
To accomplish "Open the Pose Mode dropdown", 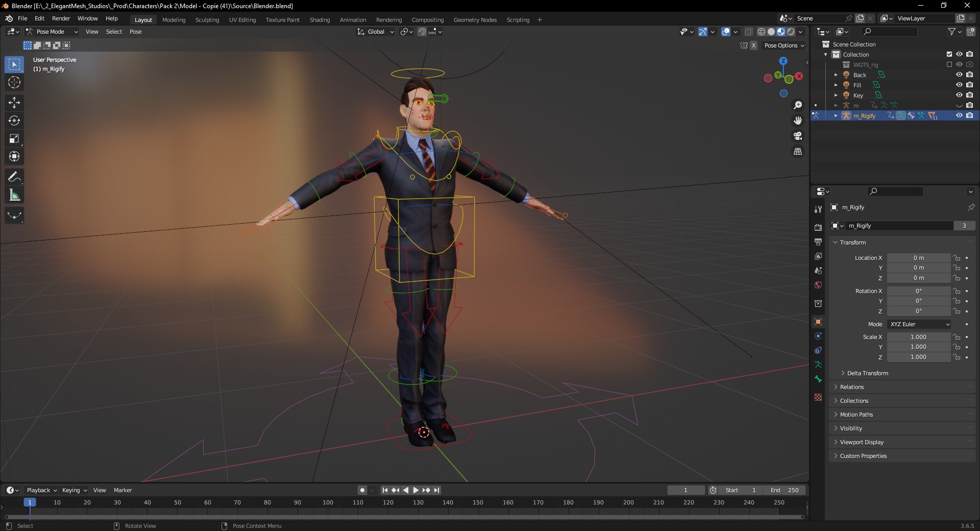I will click(x=52, y=32).
